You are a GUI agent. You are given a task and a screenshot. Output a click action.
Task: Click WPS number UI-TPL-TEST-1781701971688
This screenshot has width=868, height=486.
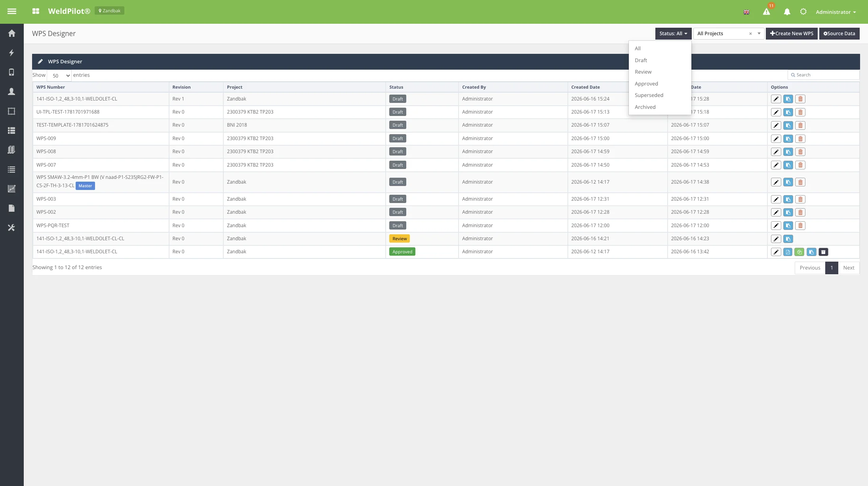pyautogui.click(x=68, y=112)
